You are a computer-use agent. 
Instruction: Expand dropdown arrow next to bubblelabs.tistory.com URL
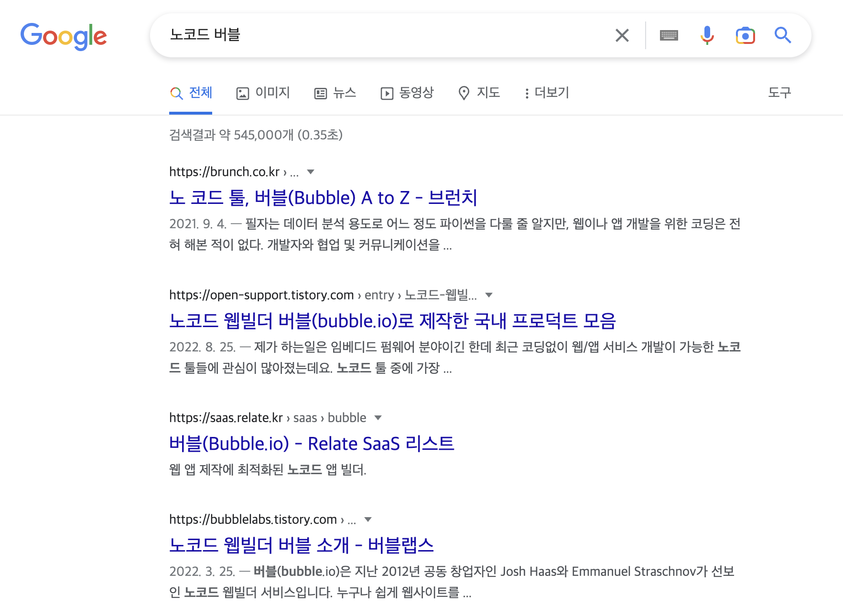(368, 520)
